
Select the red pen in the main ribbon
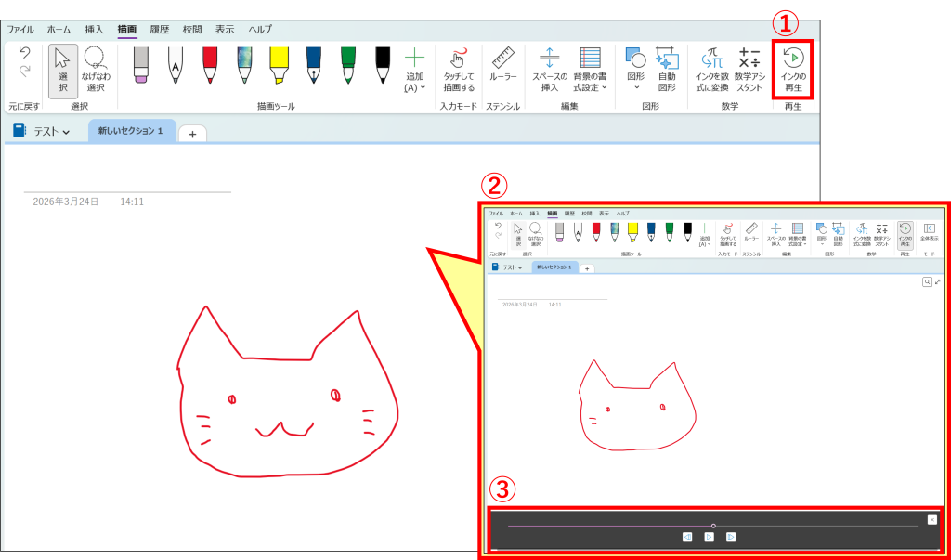pos(210,63)
